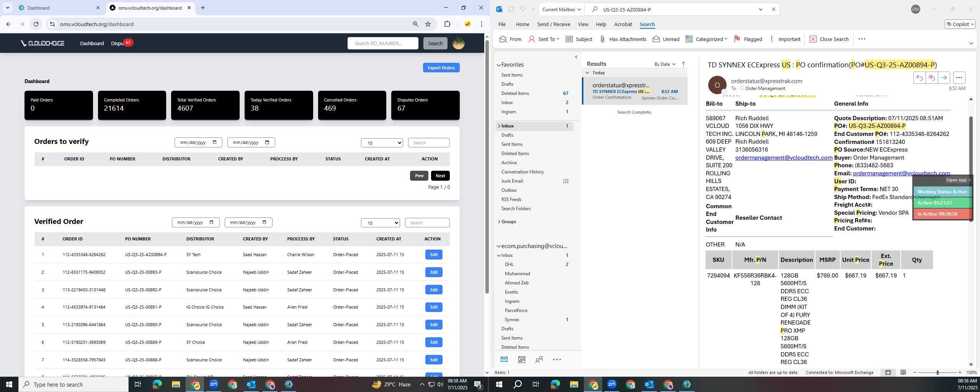Image resolution: width=980 pixels, height=392 pixels.
Task: Open user avatar in CloudChoice header
Action: pos(458,43)
